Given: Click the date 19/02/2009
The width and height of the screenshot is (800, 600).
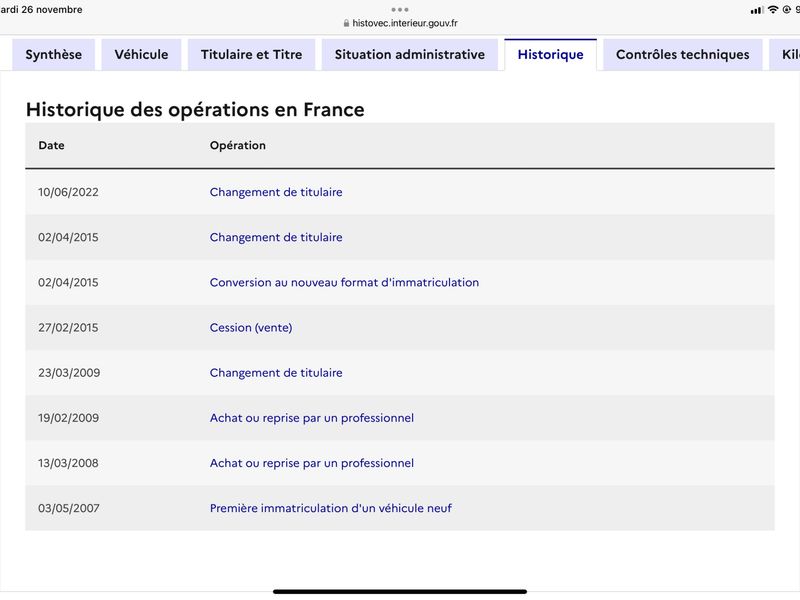Looking at the screenshot, I should 68,418.
